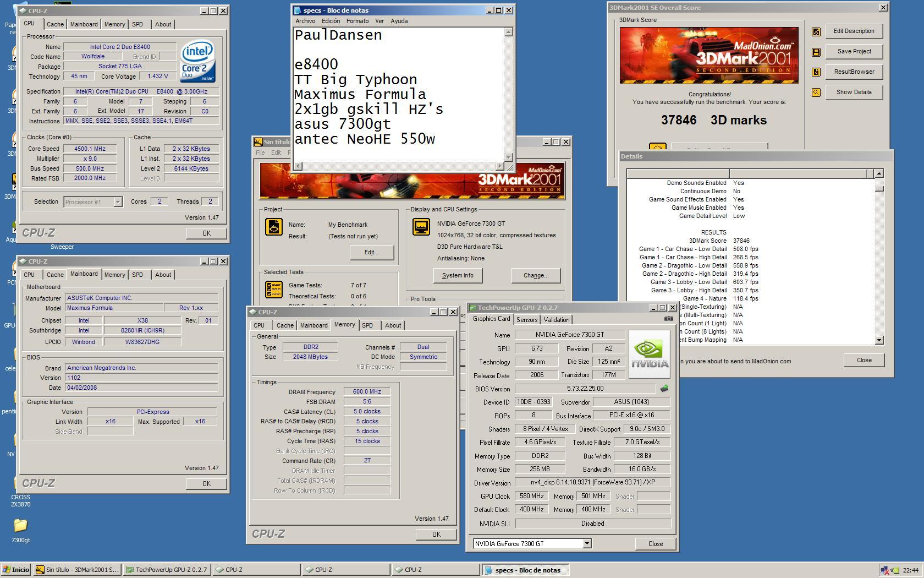Click Notepad vertical scrollbar down arrow
924x578 pixels.
(509, 157)
